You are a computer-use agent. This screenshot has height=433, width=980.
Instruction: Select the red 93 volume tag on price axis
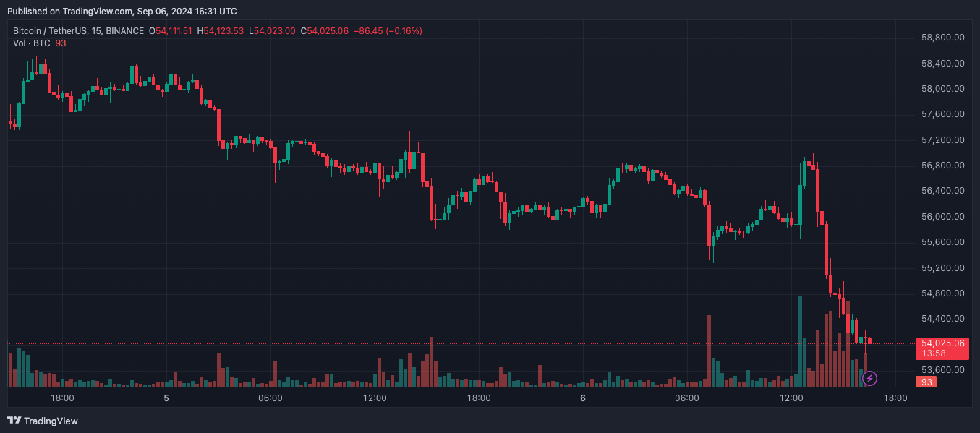926,382
